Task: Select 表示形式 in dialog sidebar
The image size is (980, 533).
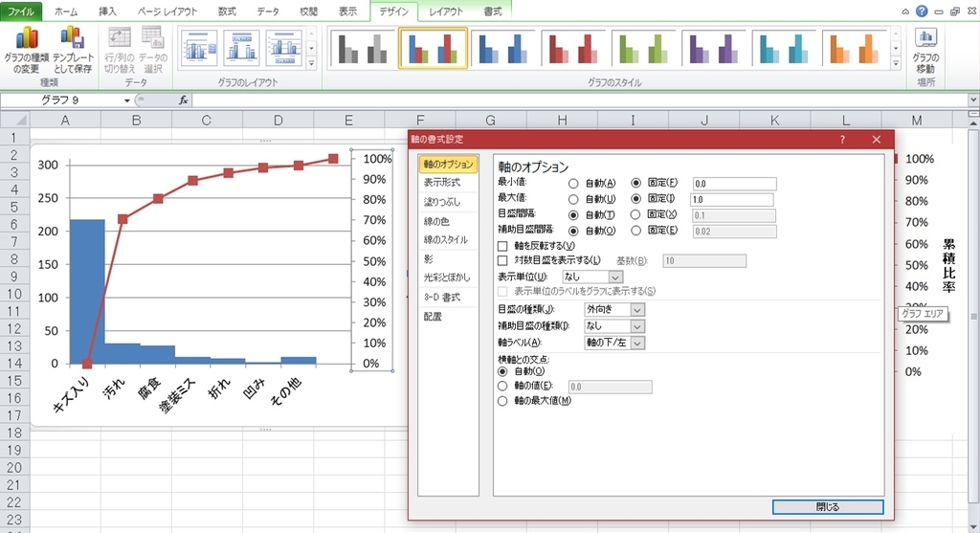Action: (x=448, y=183)
